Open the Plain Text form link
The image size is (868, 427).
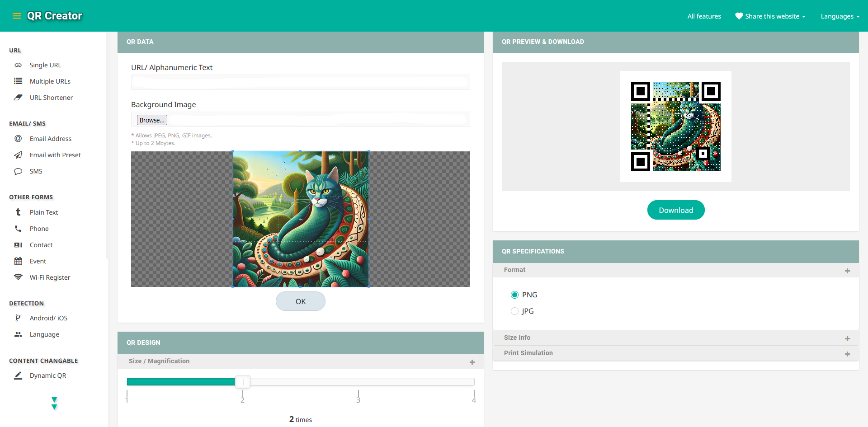click(x=44, y=212)
